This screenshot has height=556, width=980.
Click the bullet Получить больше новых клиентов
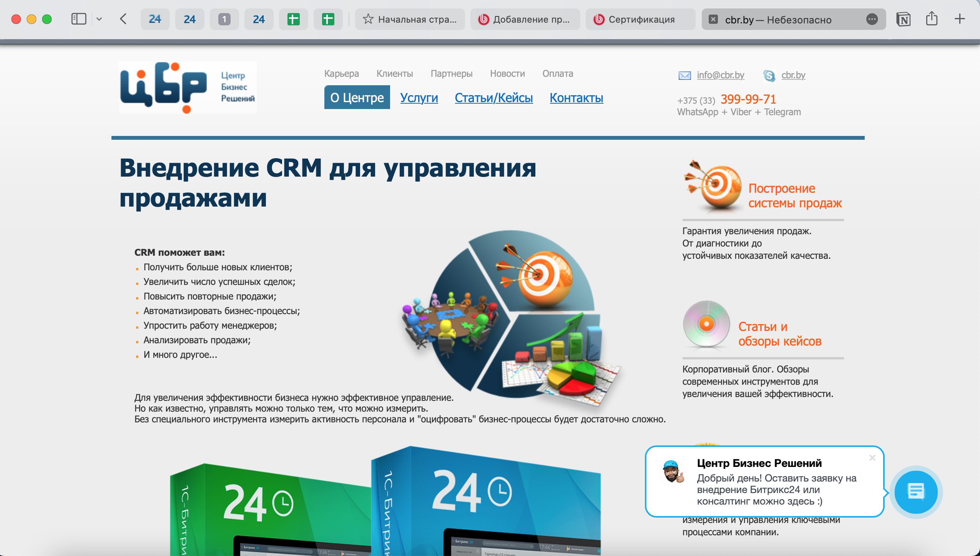(x=218, y=267)
